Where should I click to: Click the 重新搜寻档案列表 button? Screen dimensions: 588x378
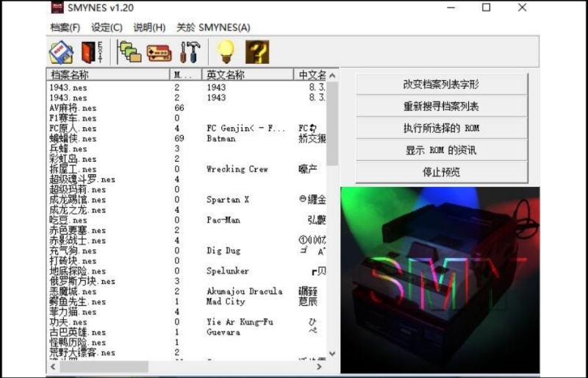coord(442,107)
